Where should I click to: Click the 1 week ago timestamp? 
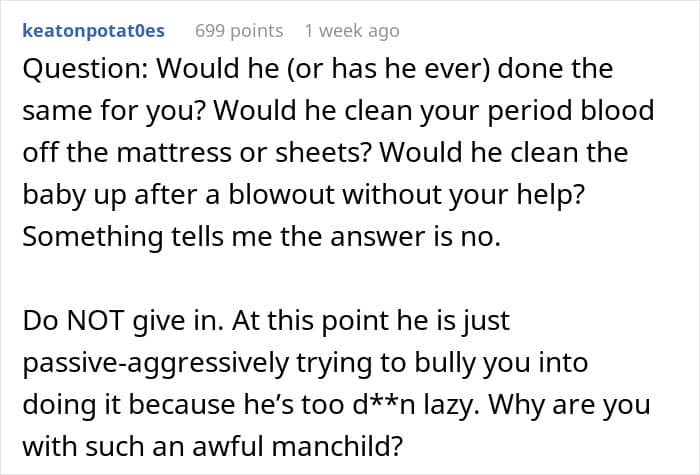click(x=351, y=31)
